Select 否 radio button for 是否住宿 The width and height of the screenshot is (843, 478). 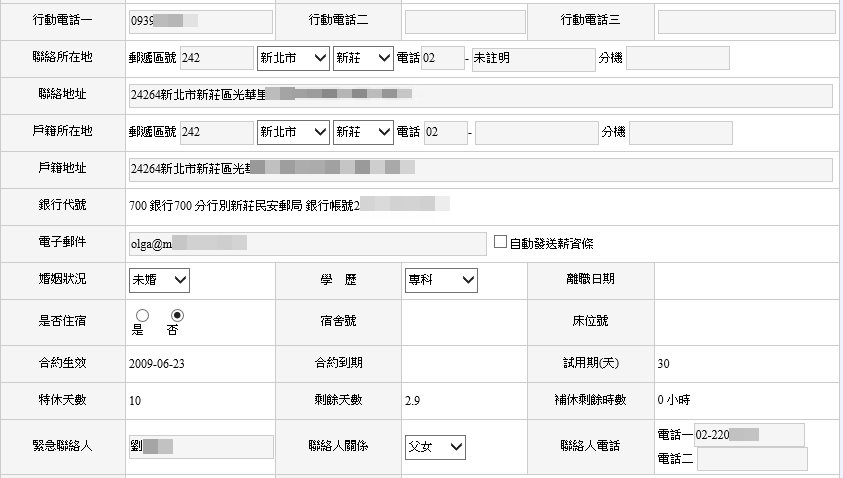(178, 315)
